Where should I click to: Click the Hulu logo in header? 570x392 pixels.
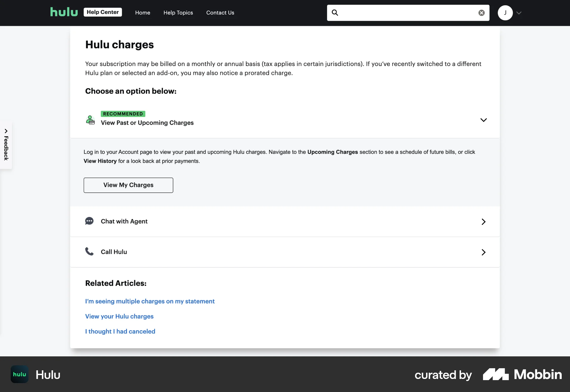point(64,12)
